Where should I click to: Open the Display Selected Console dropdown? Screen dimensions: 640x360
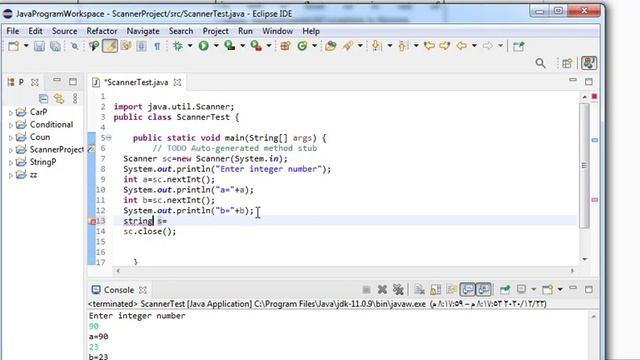(x=533, y=289)
